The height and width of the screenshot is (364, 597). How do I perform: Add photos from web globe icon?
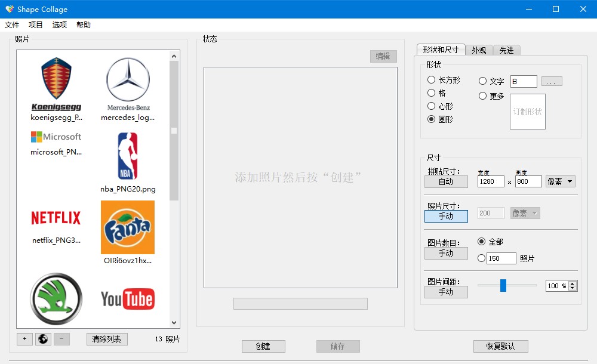[x=43, y=339]
